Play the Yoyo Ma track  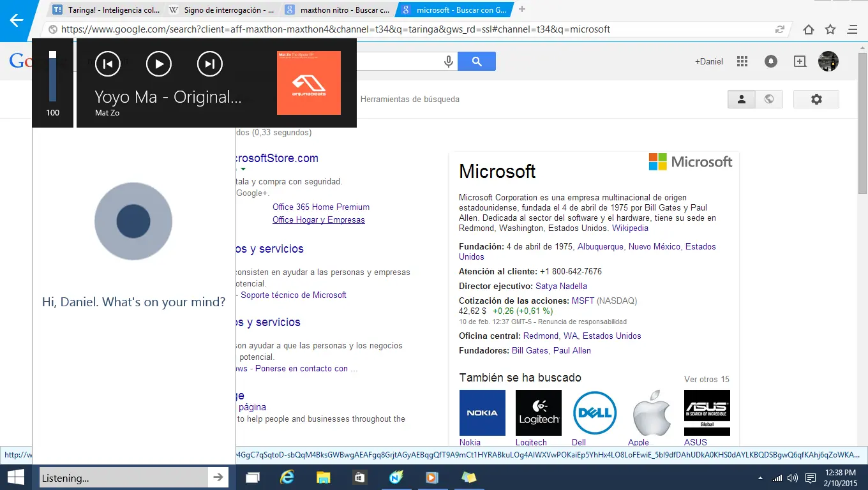point(159,63)
